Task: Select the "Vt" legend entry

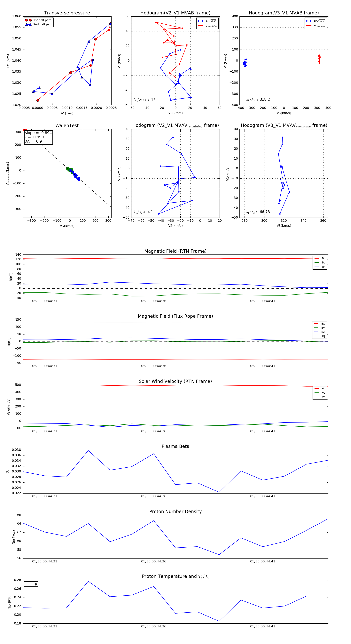Action: point(320,393)
